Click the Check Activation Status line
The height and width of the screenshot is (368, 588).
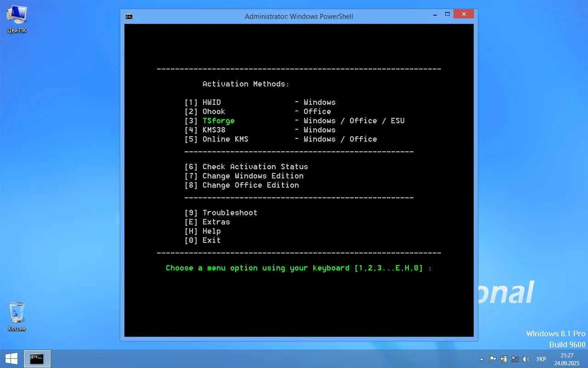[255, 167]
